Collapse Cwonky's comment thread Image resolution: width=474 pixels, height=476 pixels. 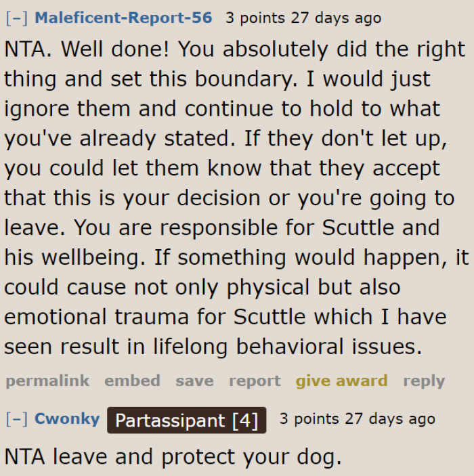coord(15,419)
